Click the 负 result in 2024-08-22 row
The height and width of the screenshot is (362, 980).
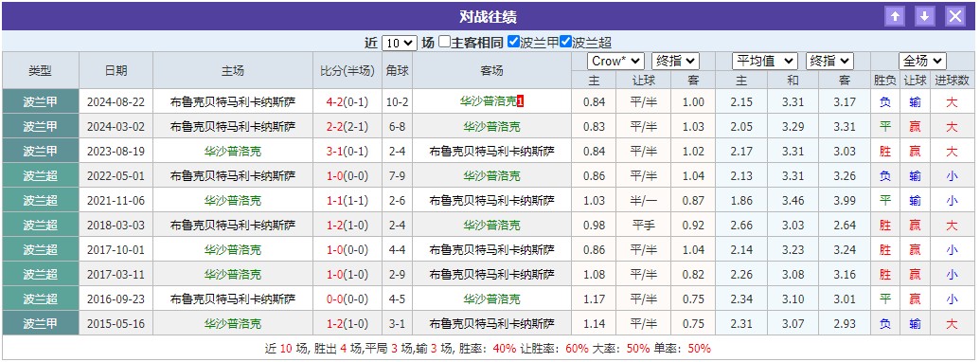click(885, 102)
